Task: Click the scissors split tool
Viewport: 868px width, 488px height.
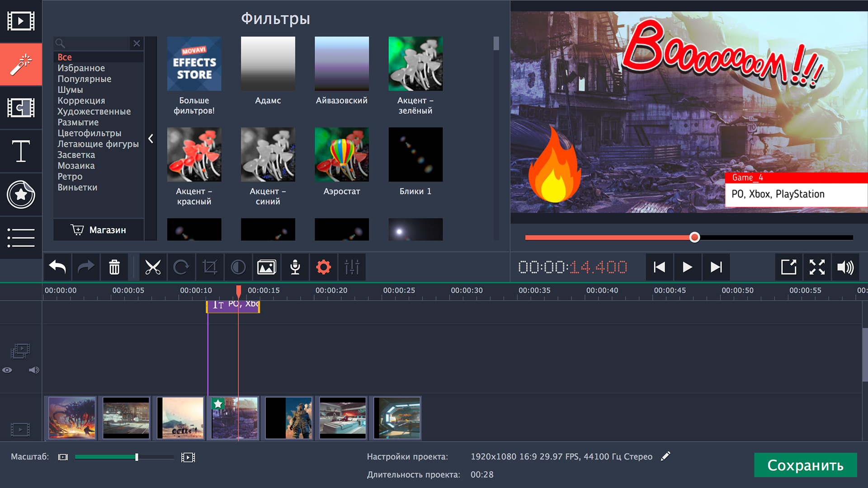Action: [x=153, y=267]
